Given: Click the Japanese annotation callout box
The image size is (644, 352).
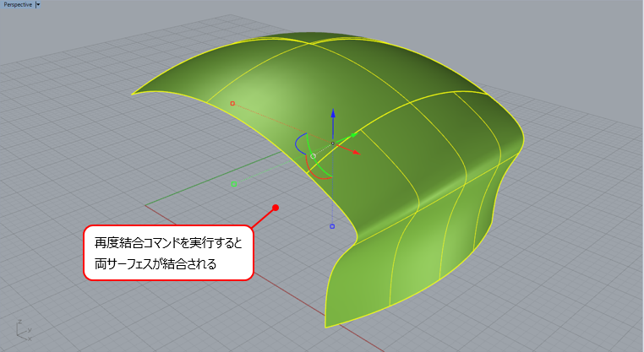Looking at the screenshot, I should click(x=168, y=252).
